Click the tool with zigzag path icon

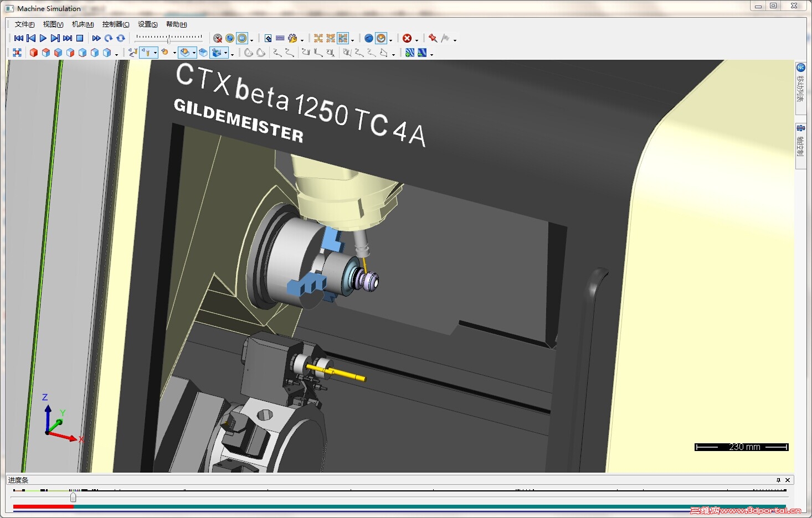pos(133,53)
